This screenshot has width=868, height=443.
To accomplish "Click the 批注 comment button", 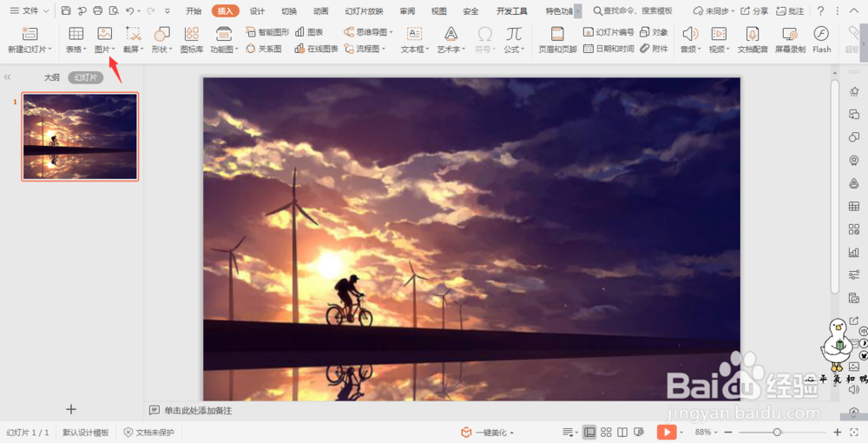I will pyautogui.click(x=790, y=11).
